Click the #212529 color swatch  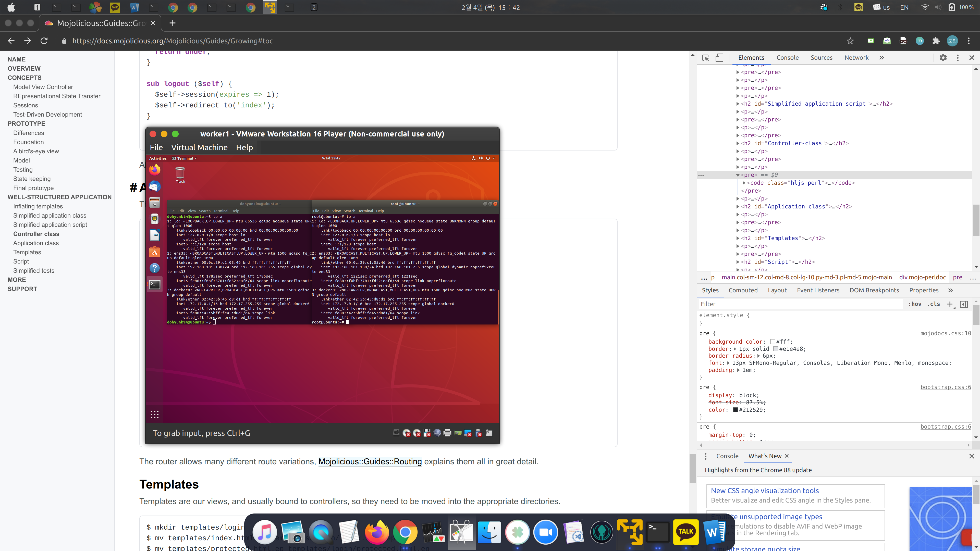[x=735, y=410]
